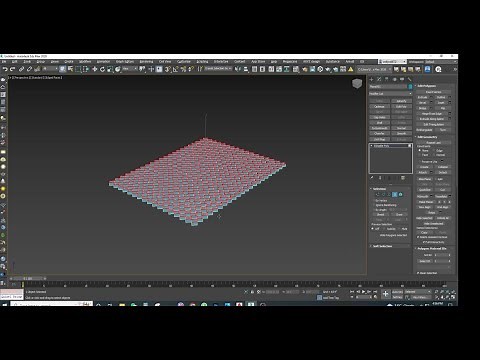Screen dimensions: 480x360
Task: Collapse the Polygon: Material IDs rollout
Action: (x=433, y=249)
